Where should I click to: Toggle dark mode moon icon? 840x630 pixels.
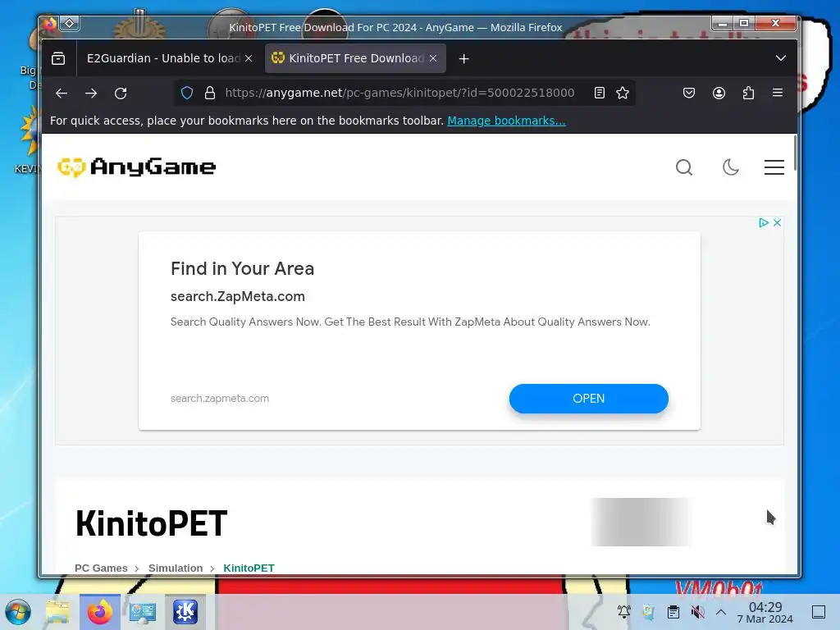point(730,167)
